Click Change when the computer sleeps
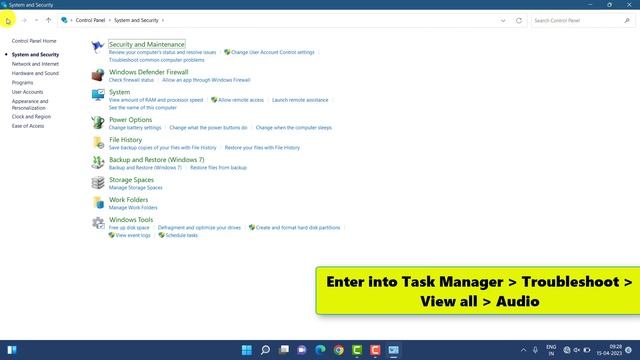This screenshot has width=640, height=360. [293, 128]
